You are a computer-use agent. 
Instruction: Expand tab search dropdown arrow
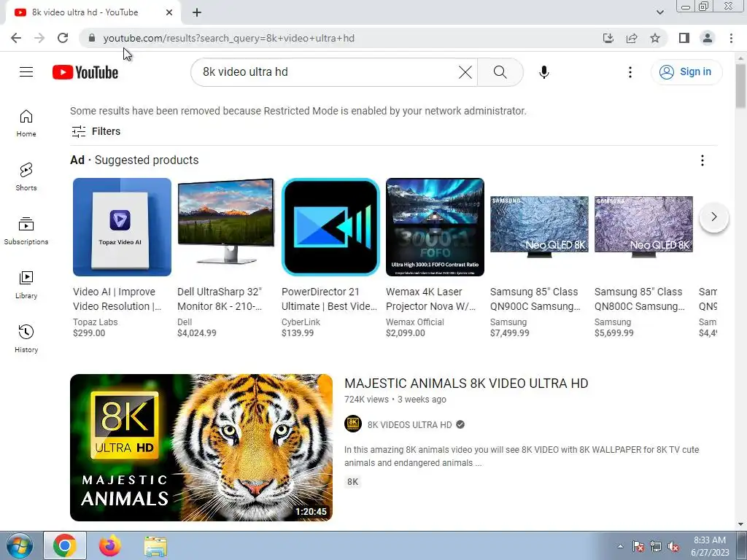659,12
